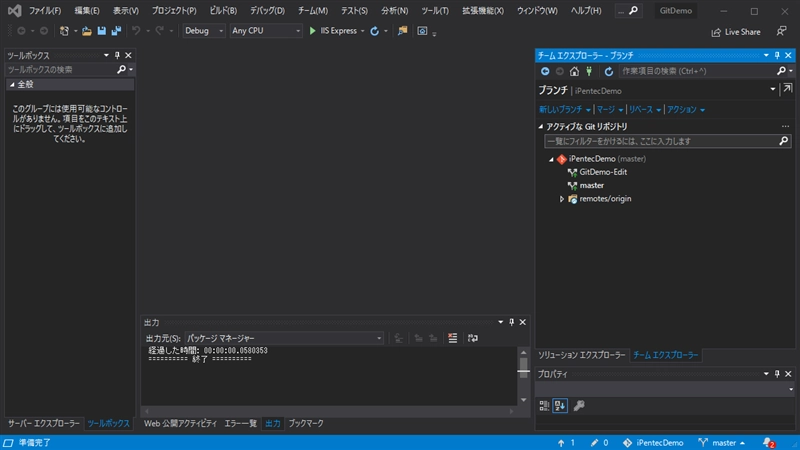Open the Extensions menu
The image size is (800, 450).
point(483,11)
